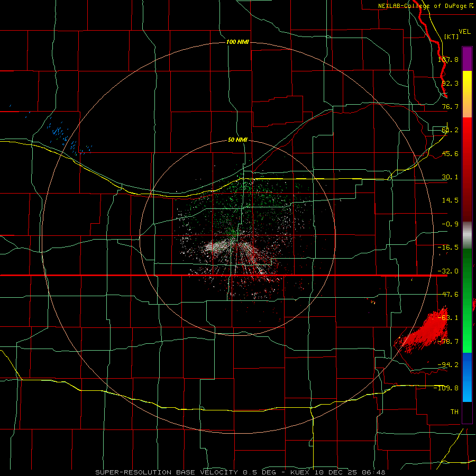
Task: Click the green segment of the velocity scale
Action: (x=467, y=300)
